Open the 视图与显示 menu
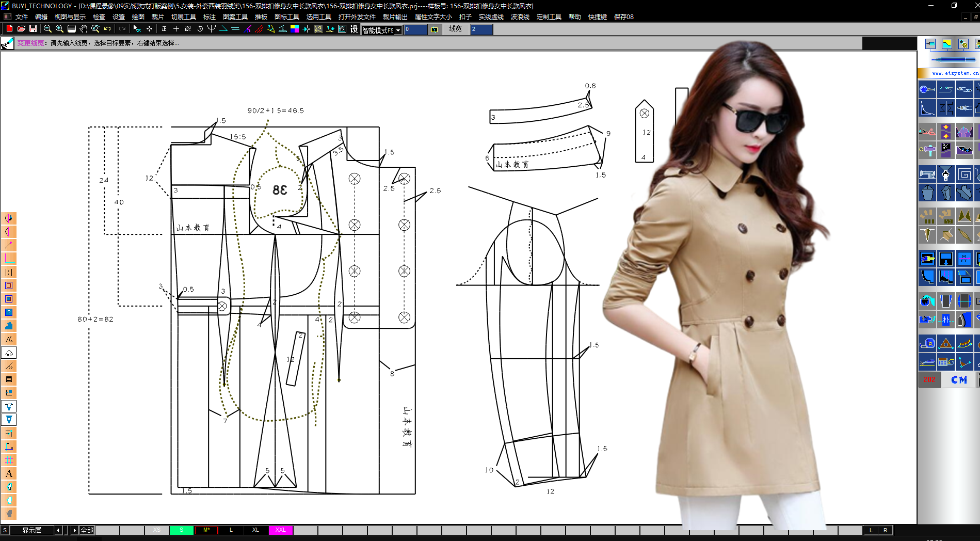The image size is (980, 541). [70, 17]
